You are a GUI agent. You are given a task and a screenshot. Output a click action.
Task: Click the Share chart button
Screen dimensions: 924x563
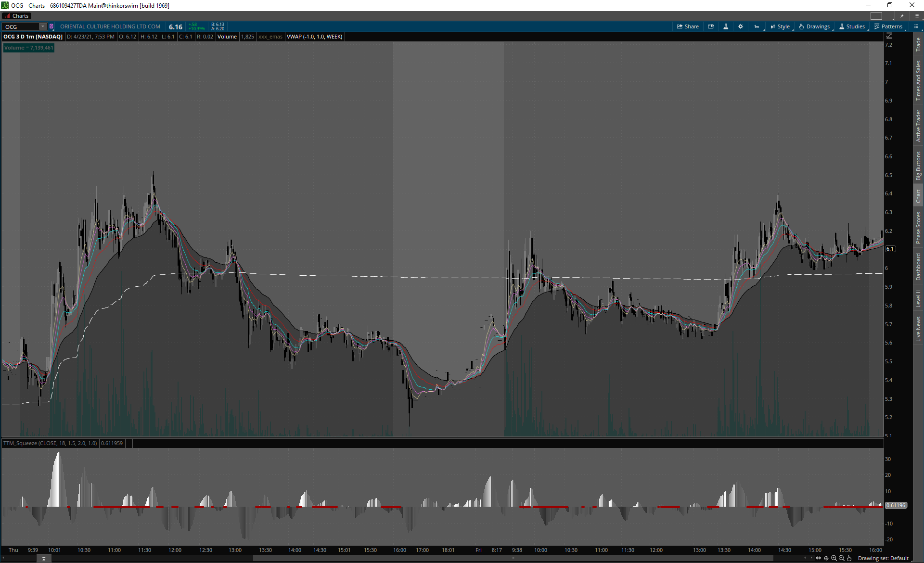(x=688, y=26)
